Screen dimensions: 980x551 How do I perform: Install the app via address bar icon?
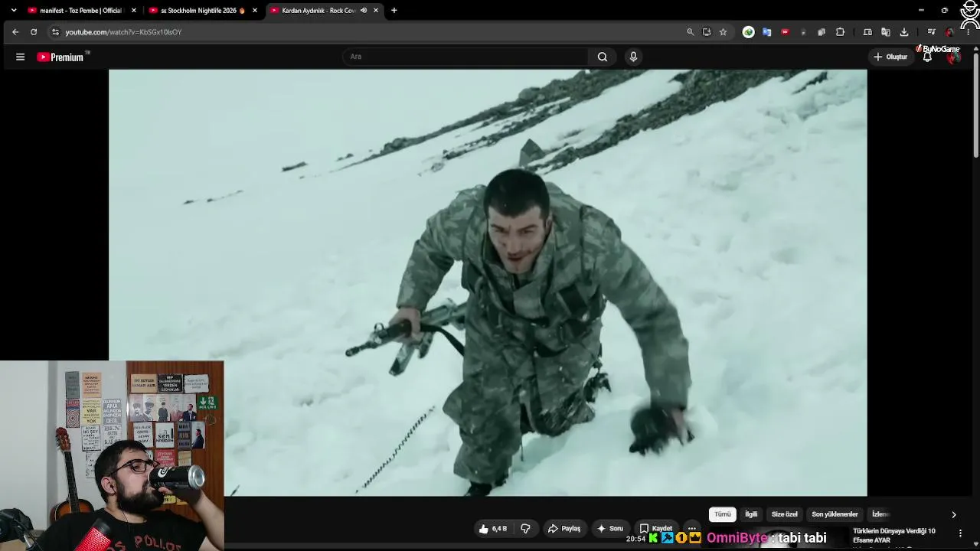[x=707, y=32]
